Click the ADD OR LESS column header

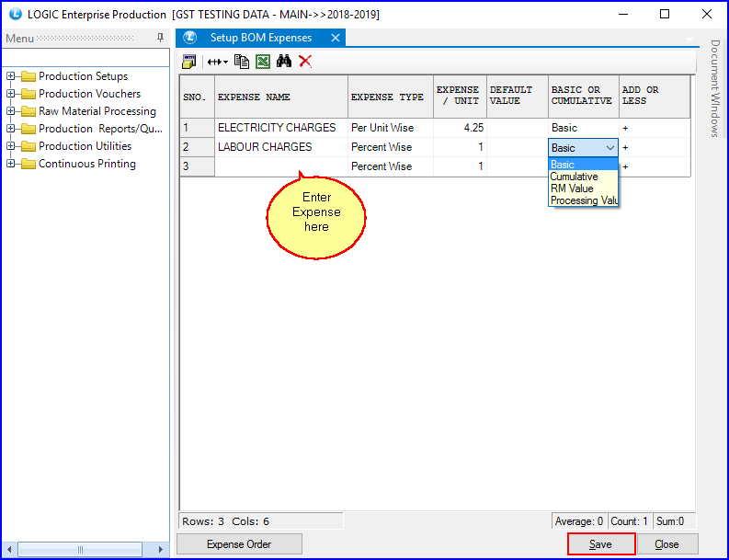tap(655, 97)
